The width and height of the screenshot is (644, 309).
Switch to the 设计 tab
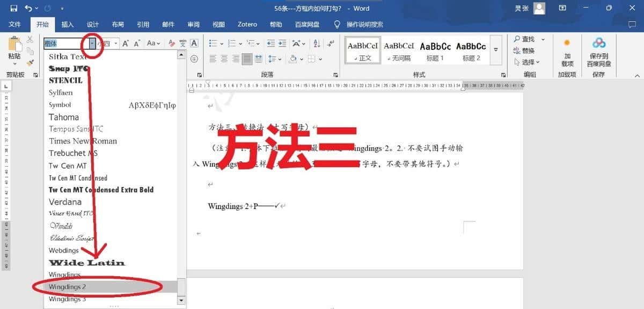93,24
